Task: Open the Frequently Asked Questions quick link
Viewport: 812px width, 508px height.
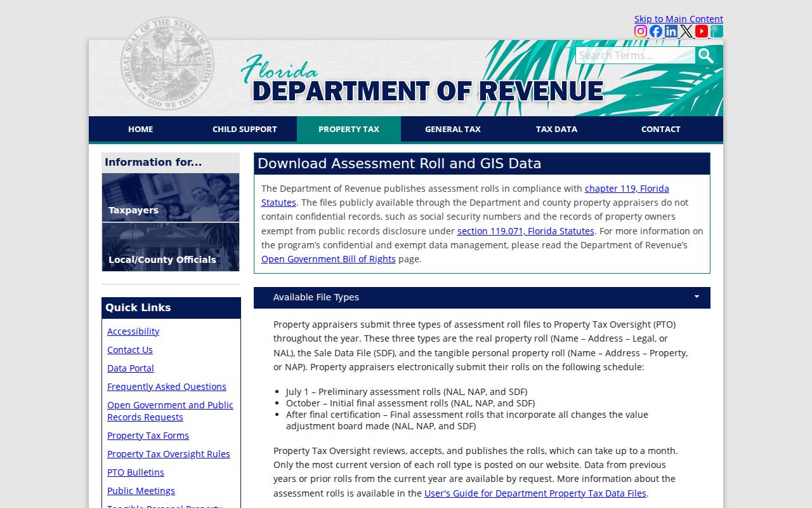Action: [x=167, y=387]
